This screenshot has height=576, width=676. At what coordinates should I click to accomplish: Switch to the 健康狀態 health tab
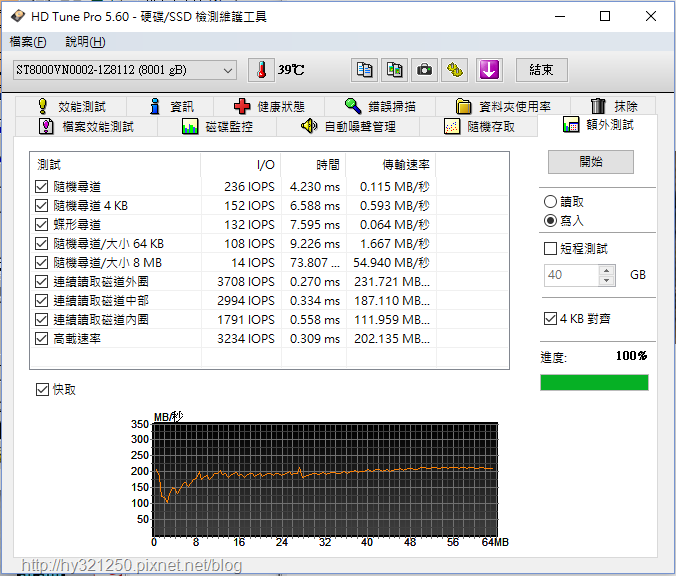[269, 106]
